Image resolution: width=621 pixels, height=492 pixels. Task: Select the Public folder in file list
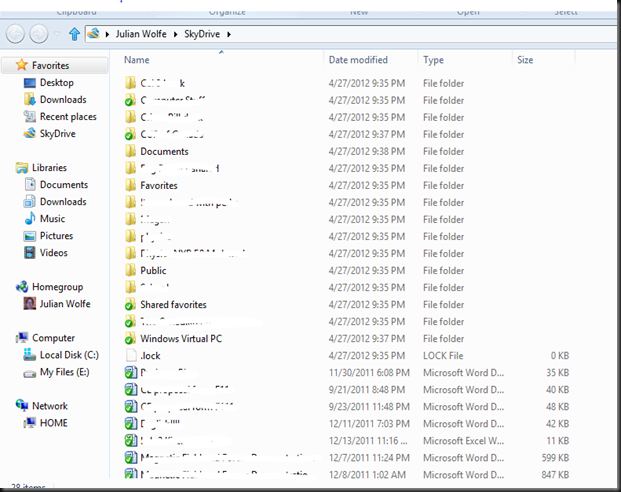pyautogui.click(x=153, y=271)
